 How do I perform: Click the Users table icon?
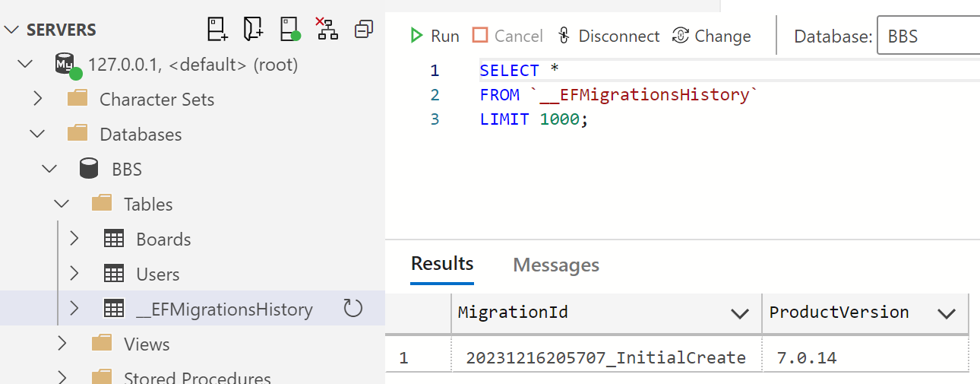coord(114,274)
